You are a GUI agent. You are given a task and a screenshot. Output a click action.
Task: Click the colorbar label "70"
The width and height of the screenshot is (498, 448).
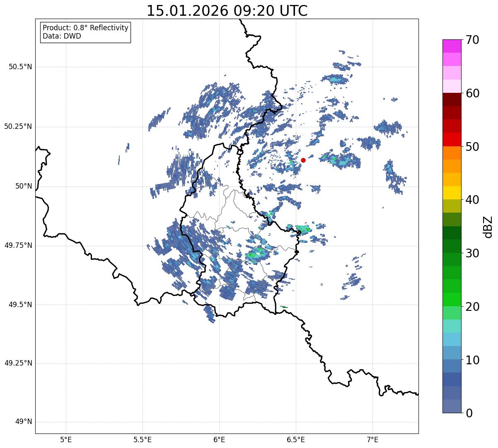pyautogui.click(x=472, y=40)
